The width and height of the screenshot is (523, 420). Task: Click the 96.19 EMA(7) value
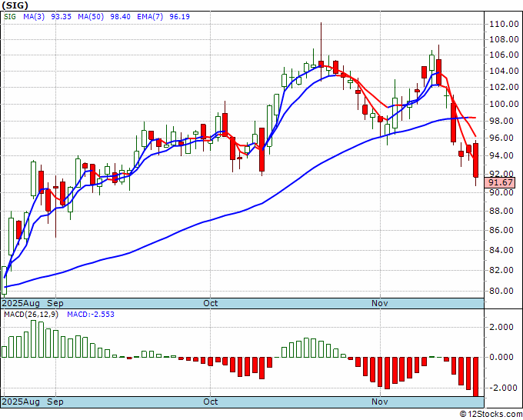179,16
